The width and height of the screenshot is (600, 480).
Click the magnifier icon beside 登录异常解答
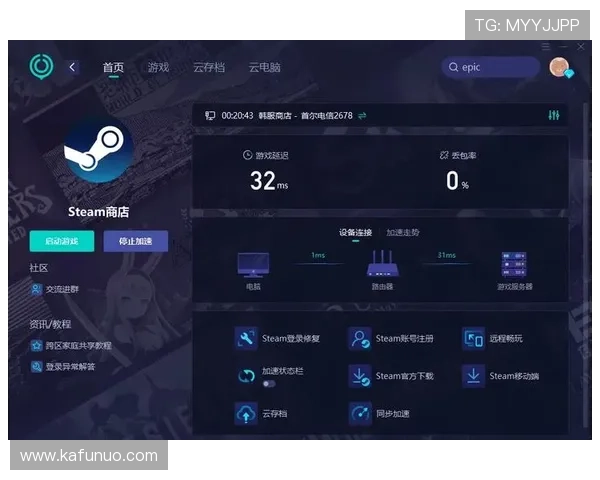pos(36,367)
